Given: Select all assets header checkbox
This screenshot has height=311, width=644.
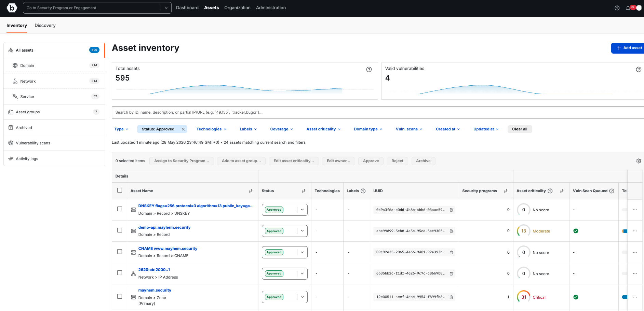Looking at the screenshot, I should (120, 190).
